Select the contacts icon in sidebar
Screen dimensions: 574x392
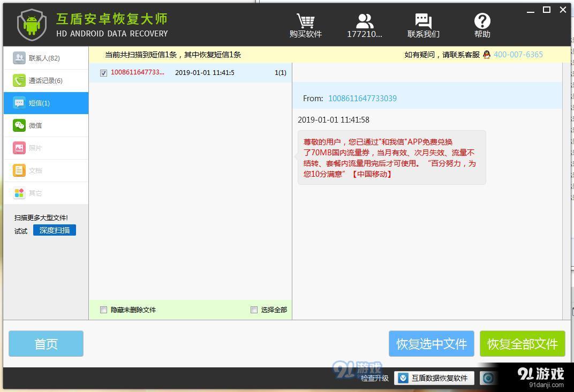[19, 58]
